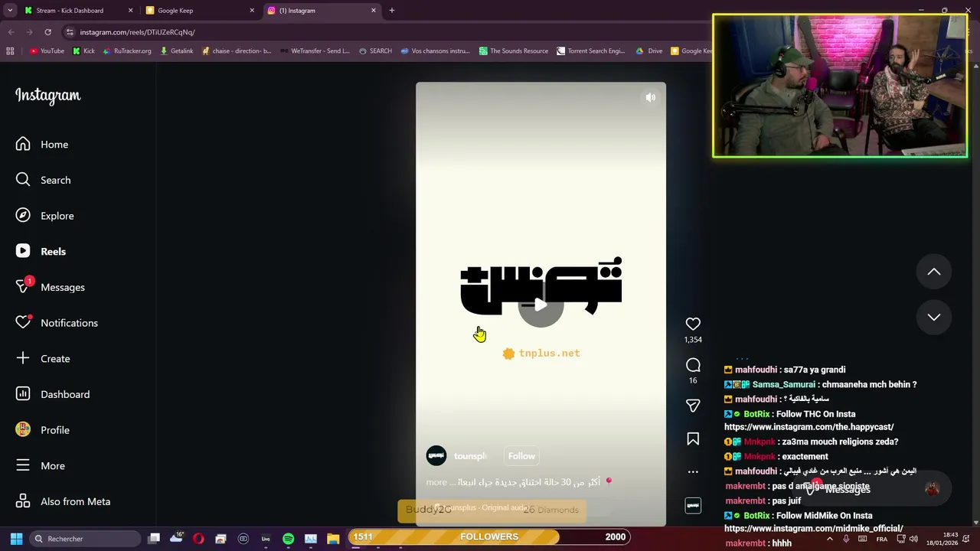
Task: Open Messages in the sidebar
Action: [x=51, y=287]
